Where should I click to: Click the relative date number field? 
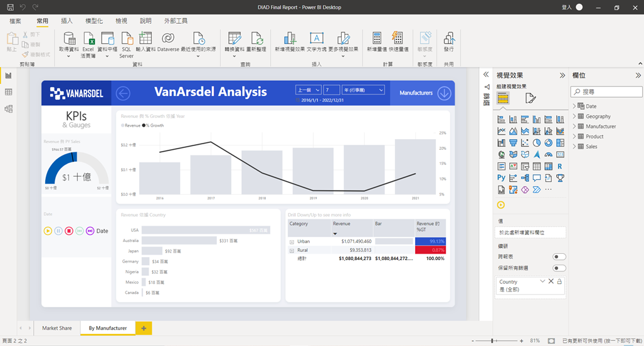(332, 90)
